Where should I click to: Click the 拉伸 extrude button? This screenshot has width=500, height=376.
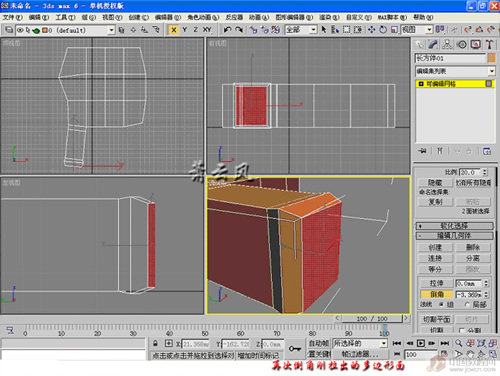(436, 283)
